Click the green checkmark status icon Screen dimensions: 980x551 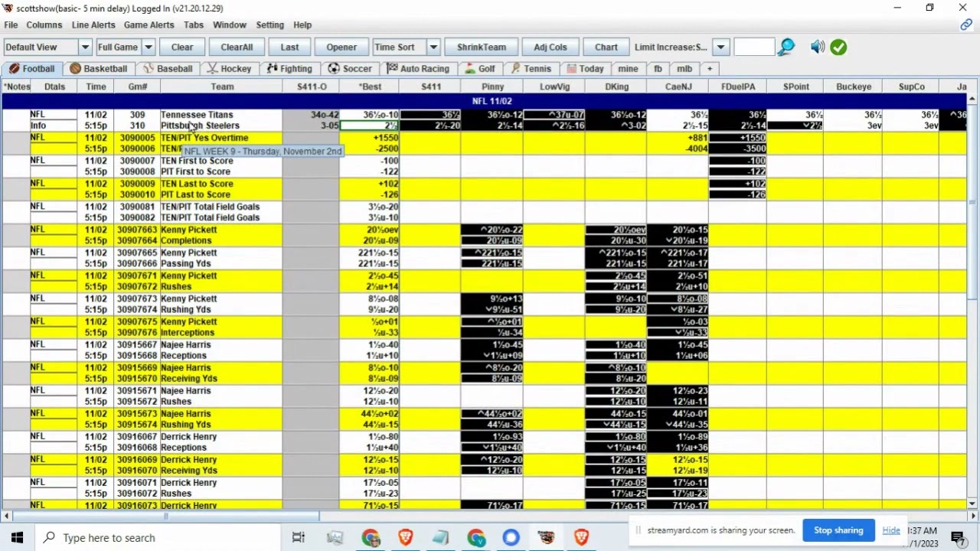(x=838, y=47)
